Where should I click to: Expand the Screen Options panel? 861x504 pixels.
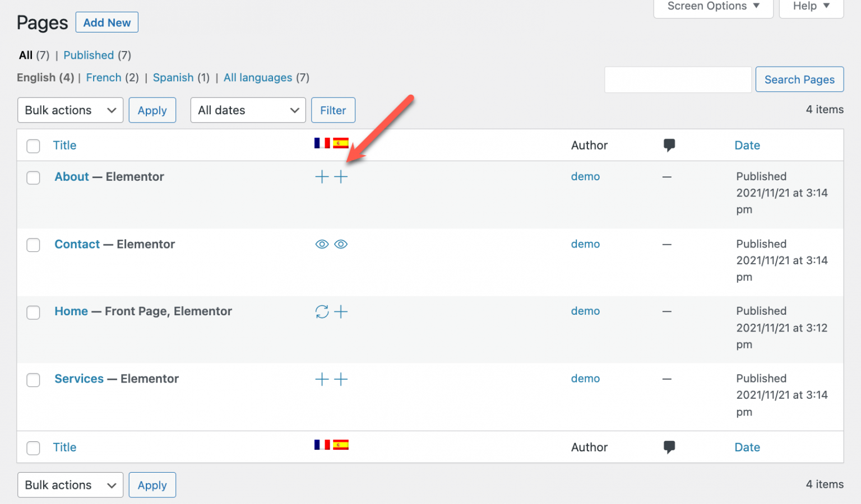point(713,7)
